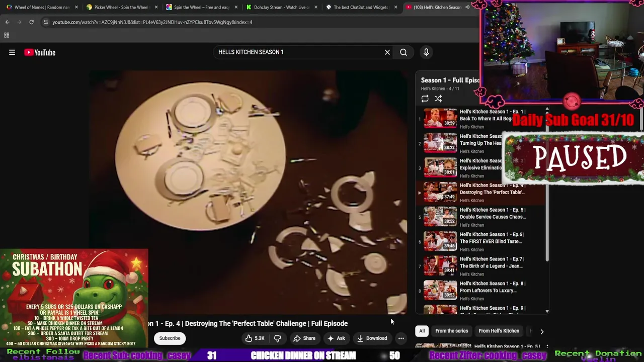Dislike the video
The image size is (644, 362).
(x=277, y=338)
